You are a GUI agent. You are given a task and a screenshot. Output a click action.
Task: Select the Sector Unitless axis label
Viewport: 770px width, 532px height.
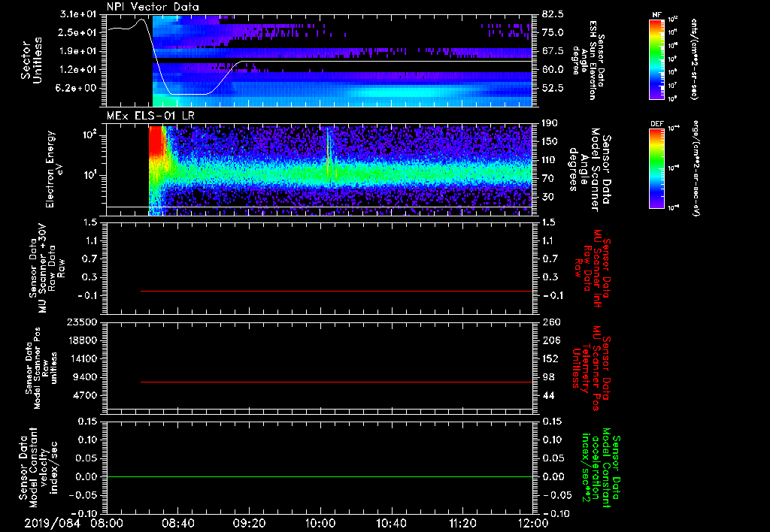(x=30, y=60)
